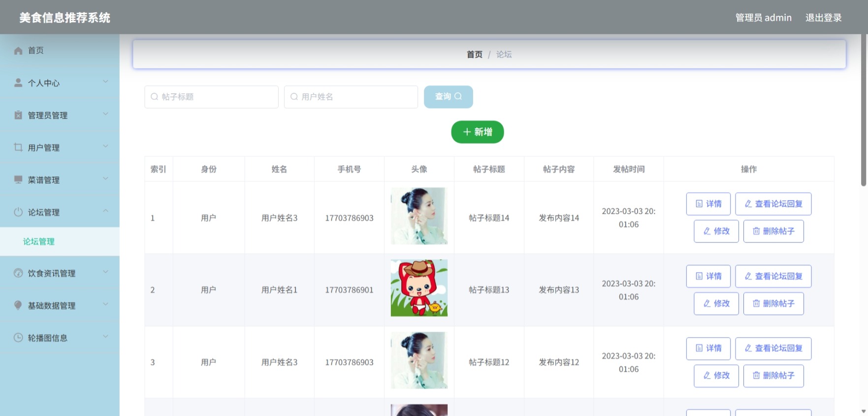The width and height of the screenshot is (868, 416).
Task: Click 管理员 admin in the header
Action: coord(763,18)
